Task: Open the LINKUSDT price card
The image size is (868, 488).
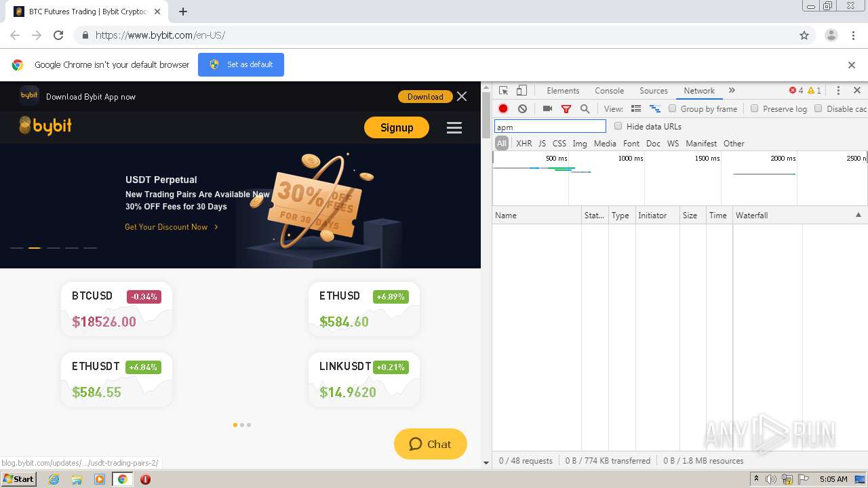Action: (364, 380)
